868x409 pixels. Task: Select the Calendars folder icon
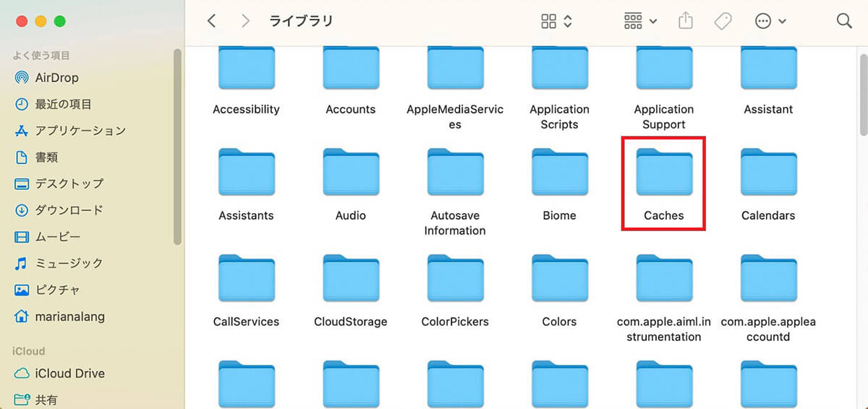768,172
